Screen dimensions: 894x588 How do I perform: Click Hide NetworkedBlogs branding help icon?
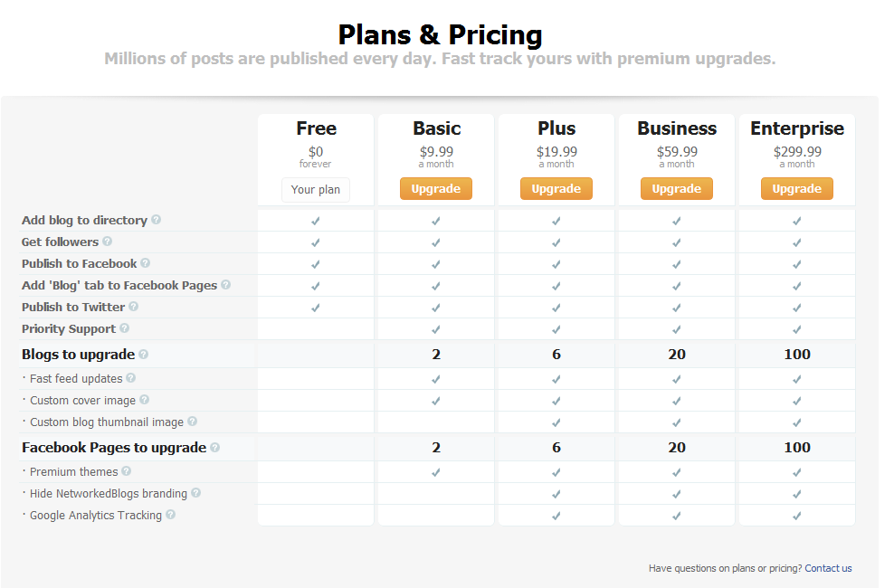pos(196,492)
